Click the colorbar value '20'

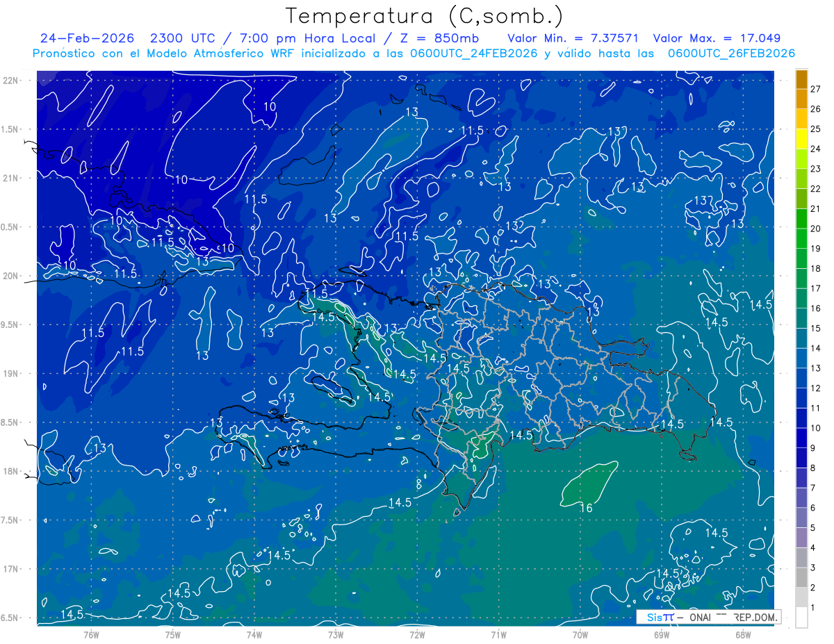coord(816,229)
